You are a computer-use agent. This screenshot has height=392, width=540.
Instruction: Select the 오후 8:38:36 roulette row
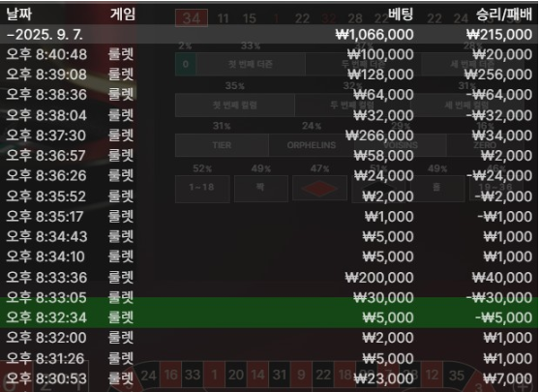pos(269,95)
